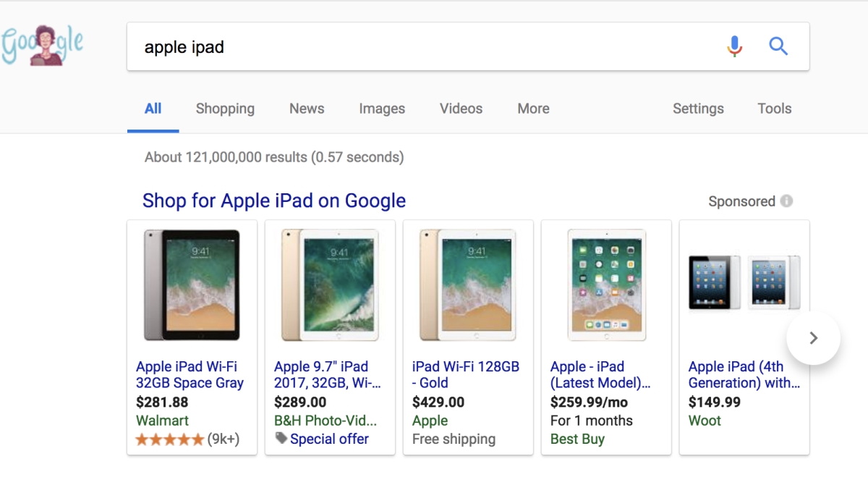Activate voice search with the microphone icon
This screenshot has height=480, width=868.
[734, 45]
